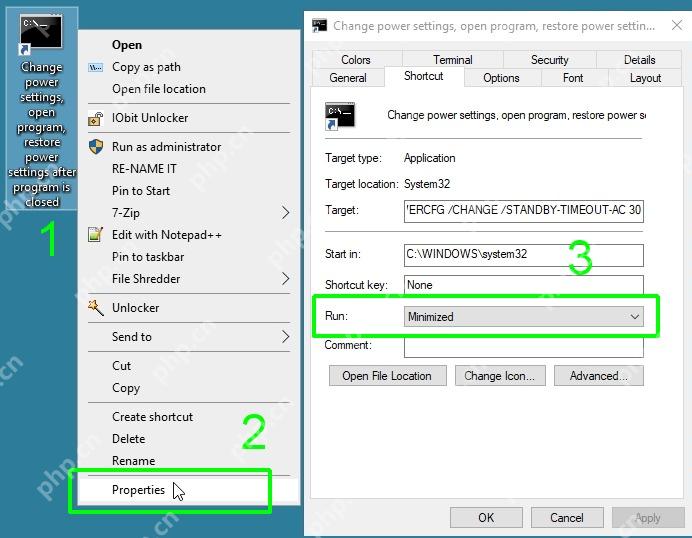692x538 pixels.
Task: Click into the Target input field
Action: [x=523, y=211]
